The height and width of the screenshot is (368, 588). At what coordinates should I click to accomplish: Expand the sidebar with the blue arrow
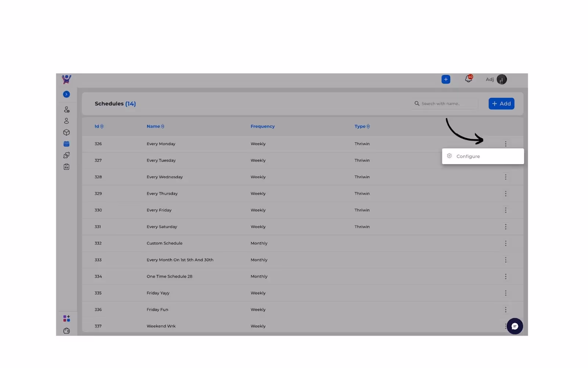[67, 94]
